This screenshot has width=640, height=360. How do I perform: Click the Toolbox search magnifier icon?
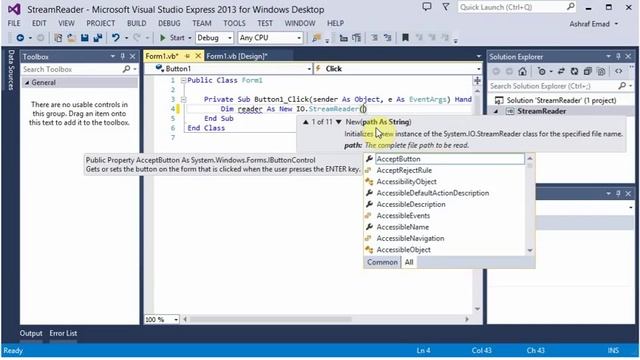127,69
